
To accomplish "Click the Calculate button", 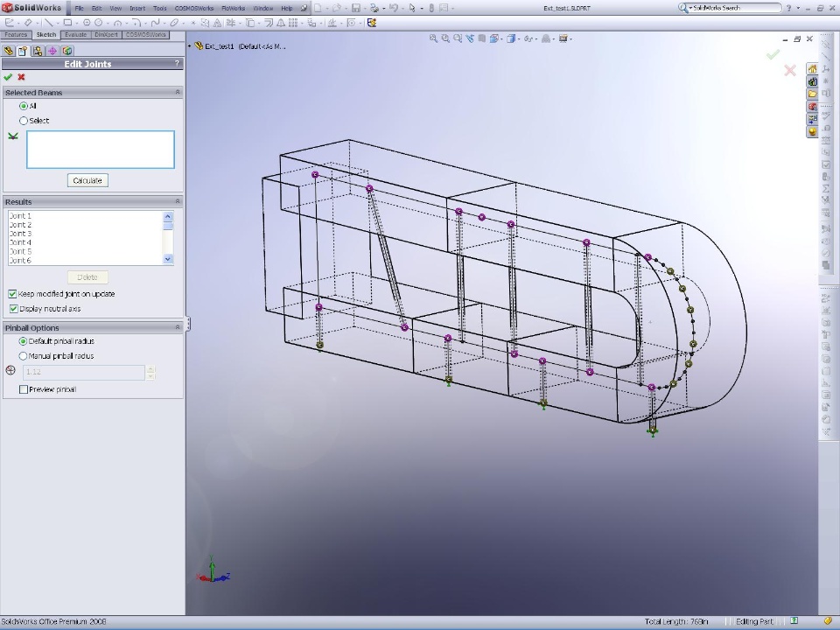I will click(x=87, y=180).
